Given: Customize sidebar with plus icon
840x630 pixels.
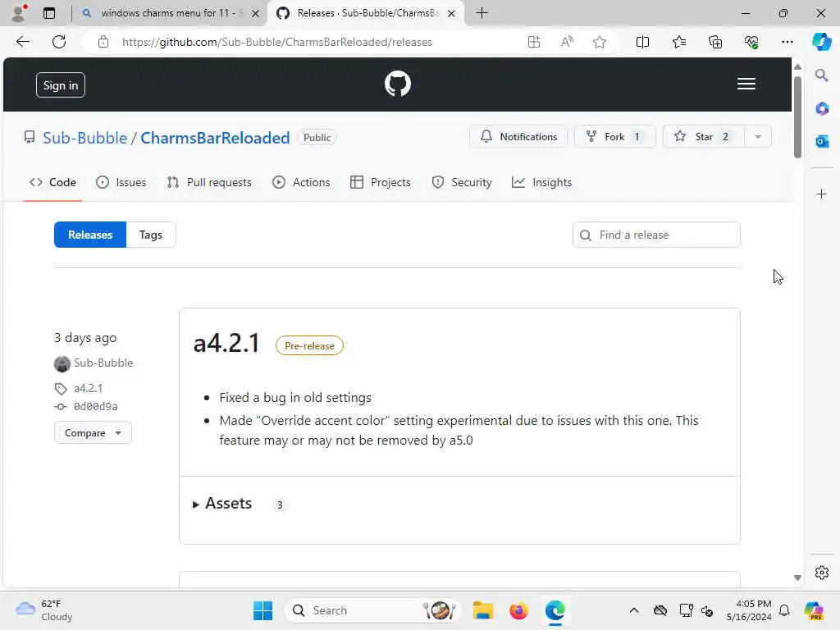Looking at the screenshot, I should tap(822, 194).
